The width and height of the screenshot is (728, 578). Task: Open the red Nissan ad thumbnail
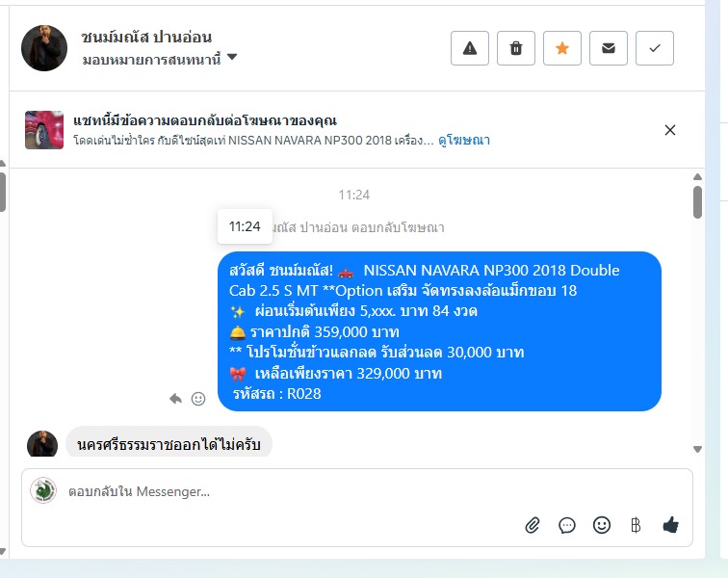pyautogui.click(x=44, y=130)
